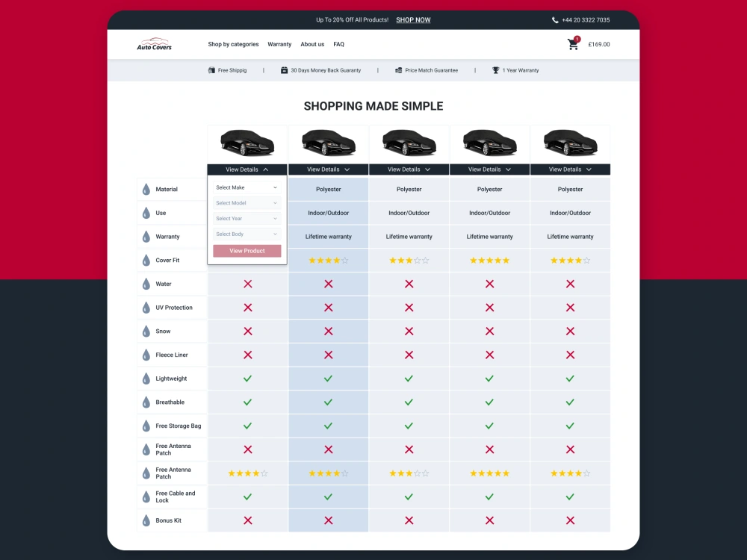Click the 1 Year Warranty trophy icon
The image size is (747, 560).
click(495, 69)
